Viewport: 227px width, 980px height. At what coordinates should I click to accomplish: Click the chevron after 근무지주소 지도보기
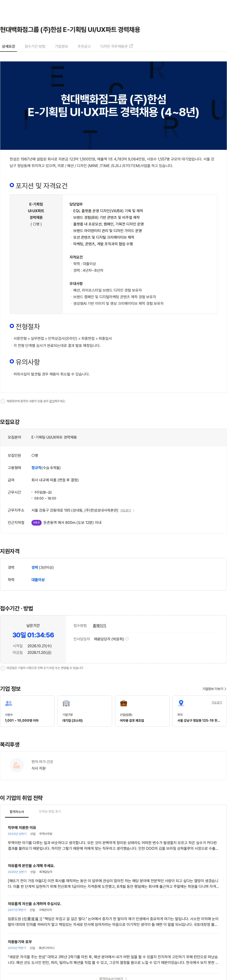pyautogui.click(x=133, y=510)
